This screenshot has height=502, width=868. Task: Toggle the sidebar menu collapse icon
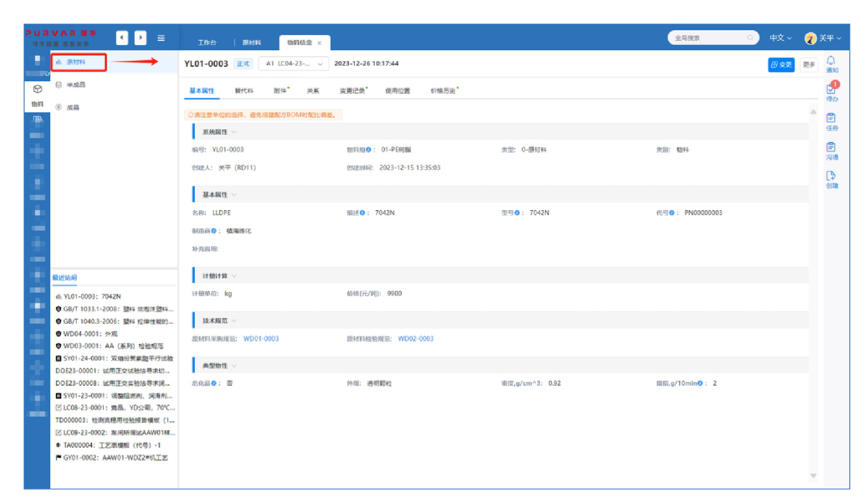[x=161, y=38]
